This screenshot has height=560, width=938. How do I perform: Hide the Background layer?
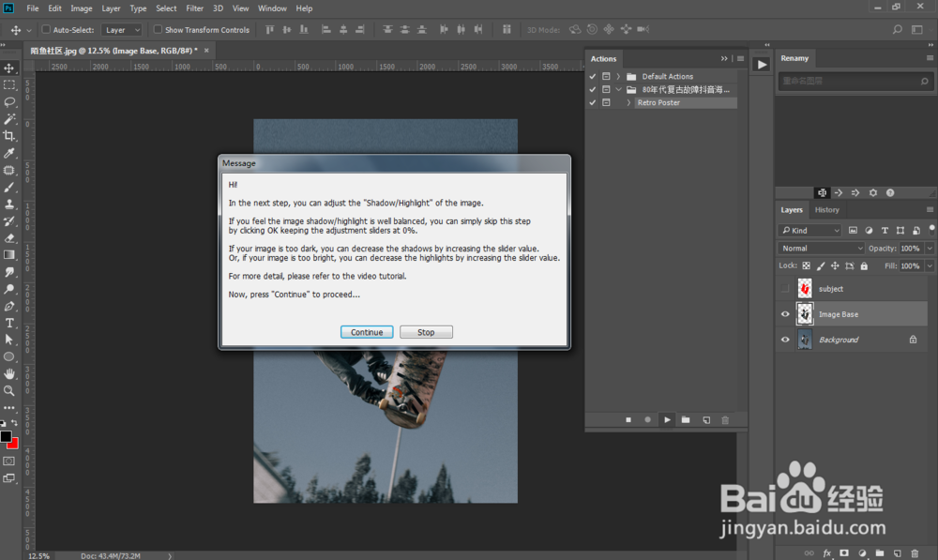tap(785, 340)
